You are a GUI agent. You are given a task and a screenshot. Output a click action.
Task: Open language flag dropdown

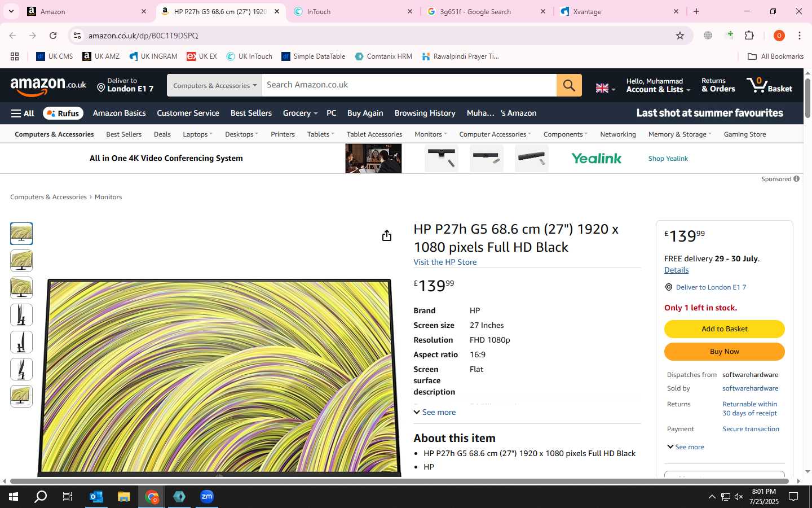[606, 88]
